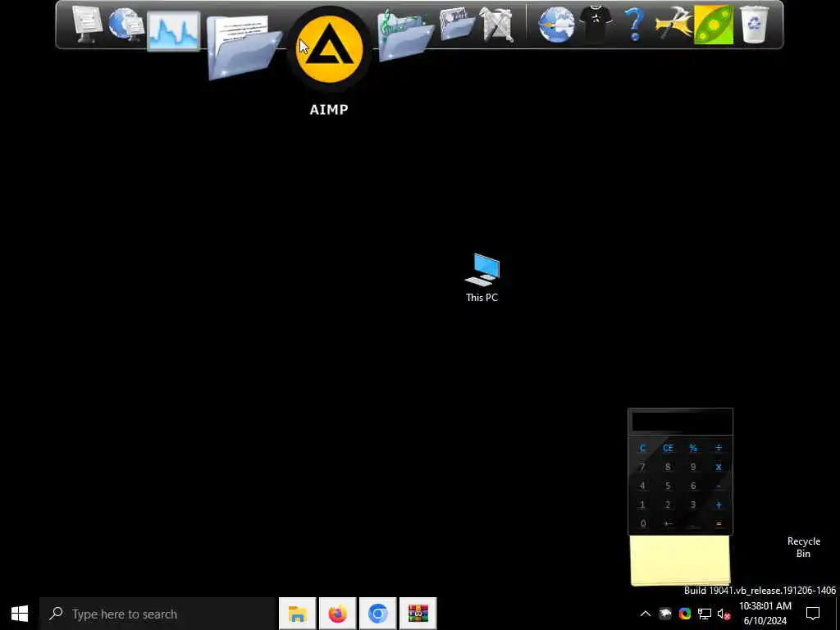This screenshot has width=840, height=630.
Task: Click the CE key on calculator
Action: click(x=668, y=448)
